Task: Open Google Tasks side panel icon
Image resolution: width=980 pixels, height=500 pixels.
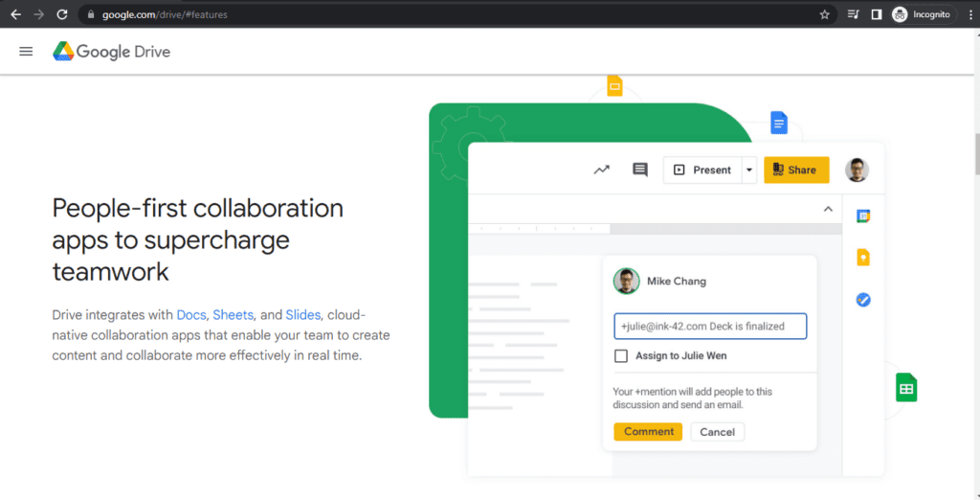Action: coord(863,300)
